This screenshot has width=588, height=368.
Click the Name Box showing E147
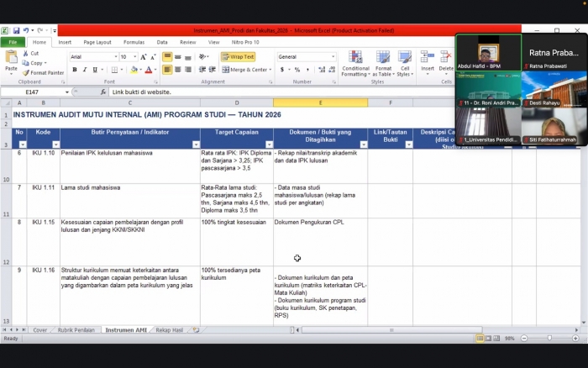(x=35, y=92)
